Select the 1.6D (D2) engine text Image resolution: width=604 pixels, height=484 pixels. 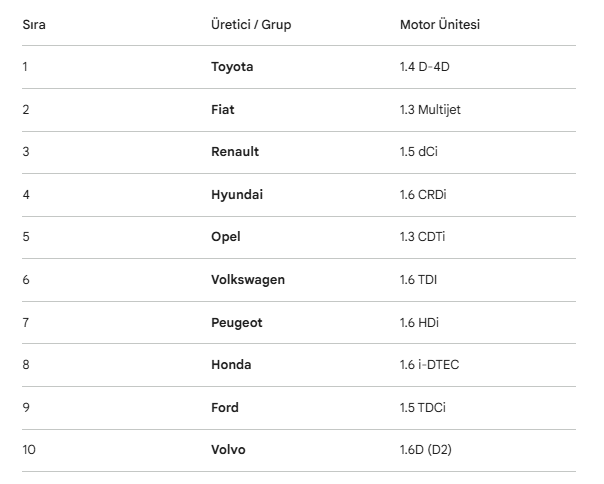coord(426,450)
